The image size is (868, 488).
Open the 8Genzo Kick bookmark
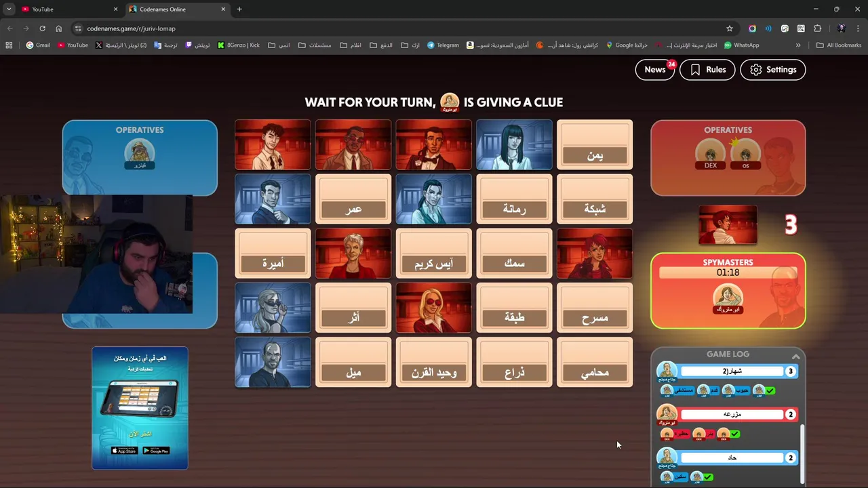[238, 45]
